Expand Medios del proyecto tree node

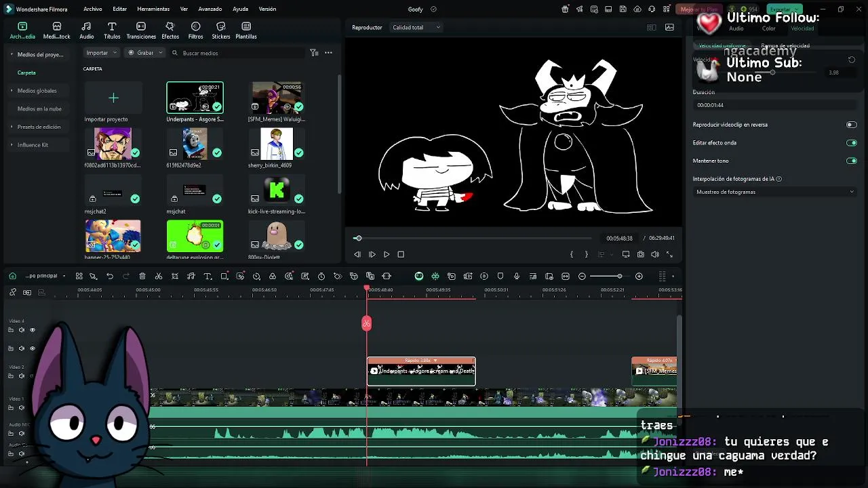point(12,54)
